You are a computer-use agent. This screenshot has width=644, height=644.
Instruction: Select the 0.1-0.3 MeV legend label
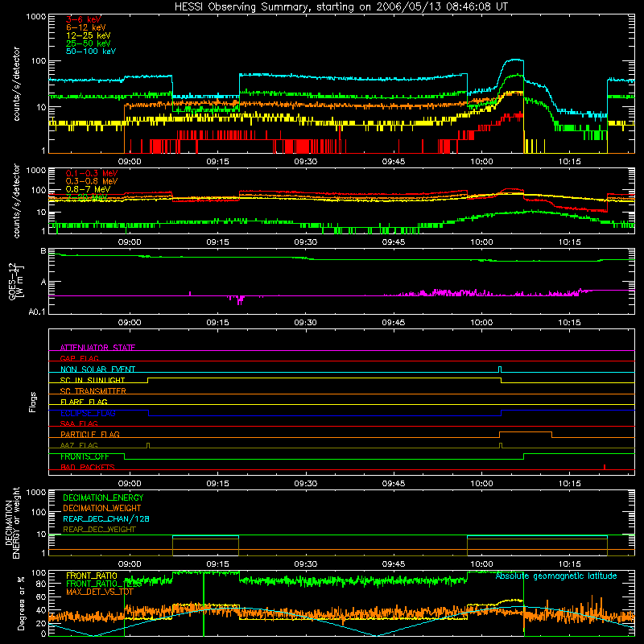[92, 173]
